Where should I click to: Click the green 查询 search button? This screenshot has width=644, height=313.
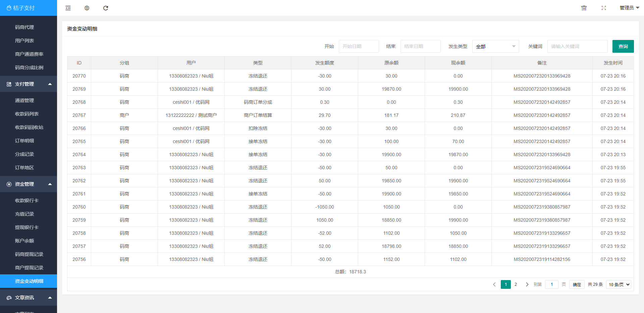623,46
